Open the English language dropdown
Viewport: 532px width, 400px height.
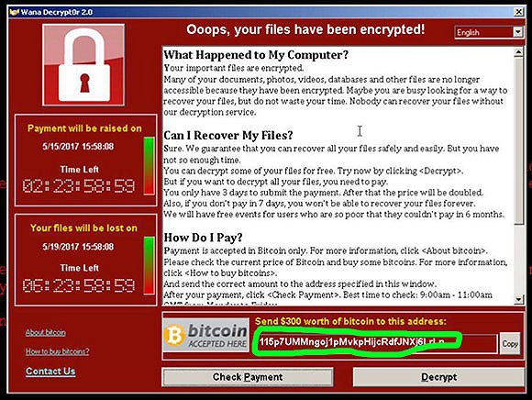point(489,32)
